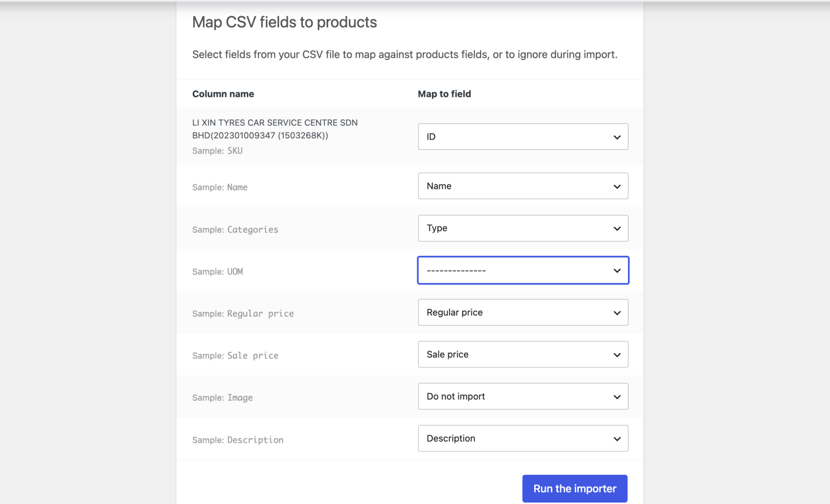
Task: Click the Sample: Sale price text
Action: [235, 356]
